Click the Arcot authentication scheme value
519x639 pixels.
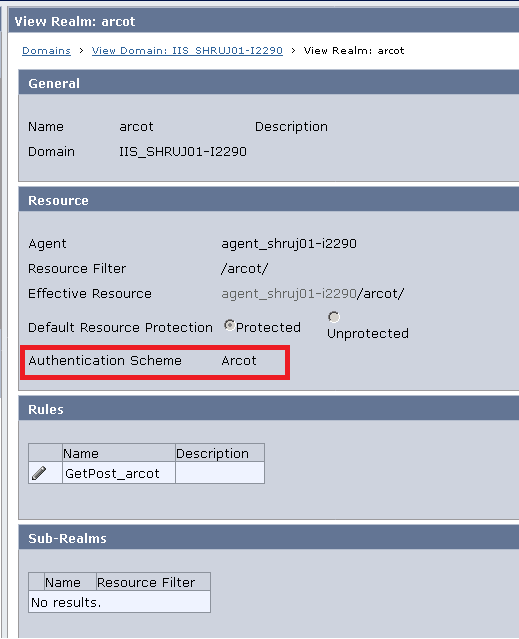point(239,361)
